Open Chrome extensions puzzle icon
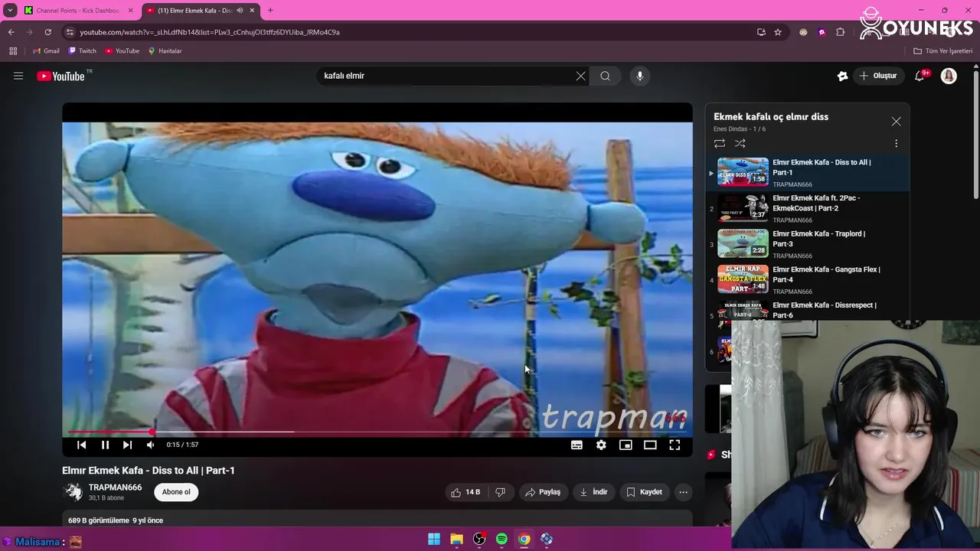 (x=840, y=32)
